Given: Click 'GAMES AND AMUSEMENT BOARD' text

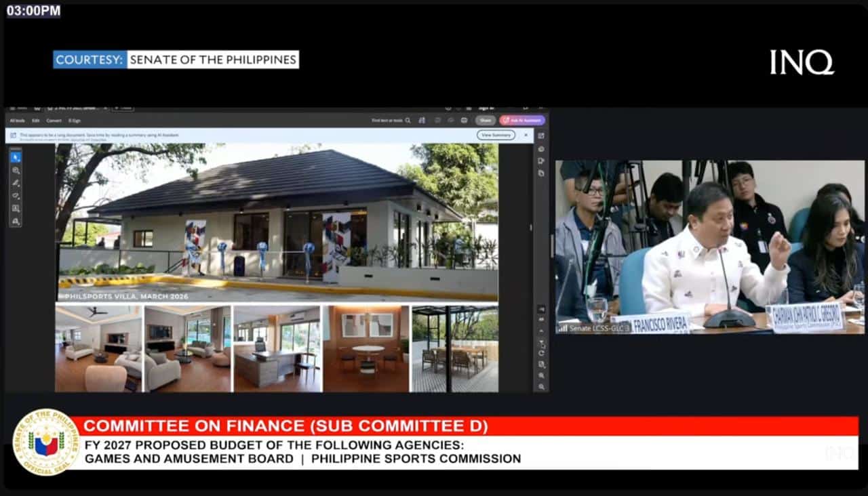Looking at the screenshot, I should point(189,459).
